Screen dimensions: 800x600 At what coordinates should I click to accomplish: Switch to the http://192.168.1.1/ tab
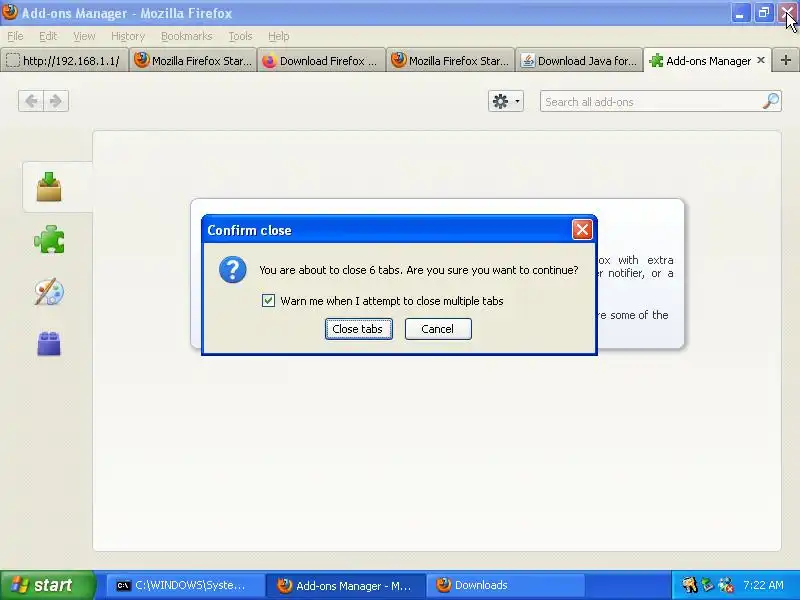[64, 61]
